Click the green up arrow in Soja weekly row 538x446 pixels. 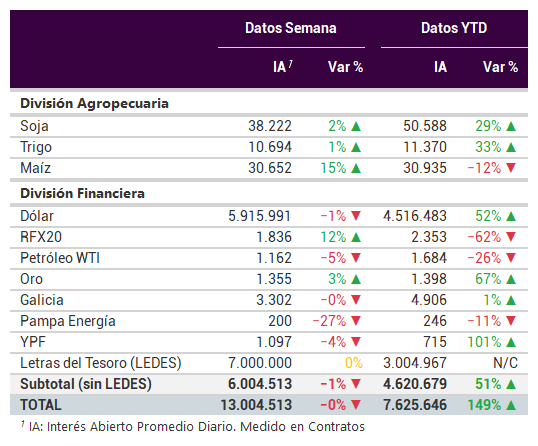tap(356, 127)
